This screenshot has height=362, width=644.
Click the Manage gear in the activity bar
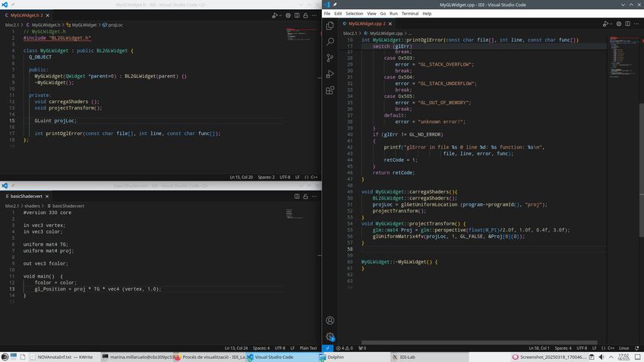pyautogui.click(x=330, y=336)
